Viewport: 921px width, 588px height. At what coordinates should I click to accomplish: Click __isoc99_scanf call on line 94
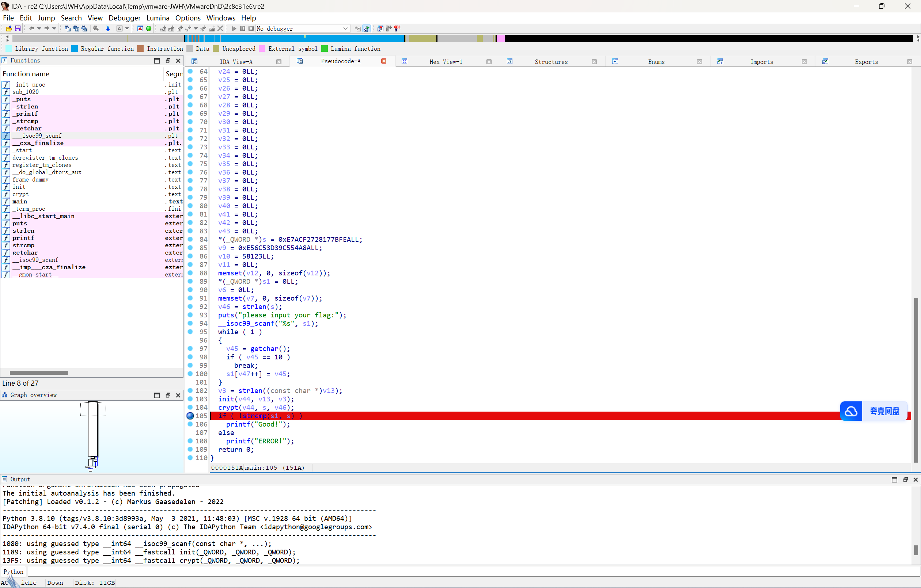click(x=246, y=324)
